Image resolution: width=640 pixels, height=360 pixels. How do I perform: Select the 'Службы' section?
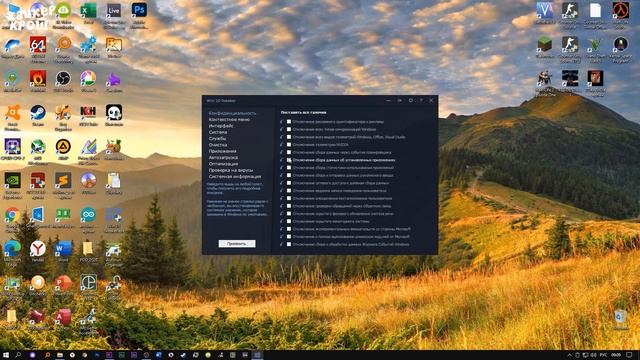point(217,138)
